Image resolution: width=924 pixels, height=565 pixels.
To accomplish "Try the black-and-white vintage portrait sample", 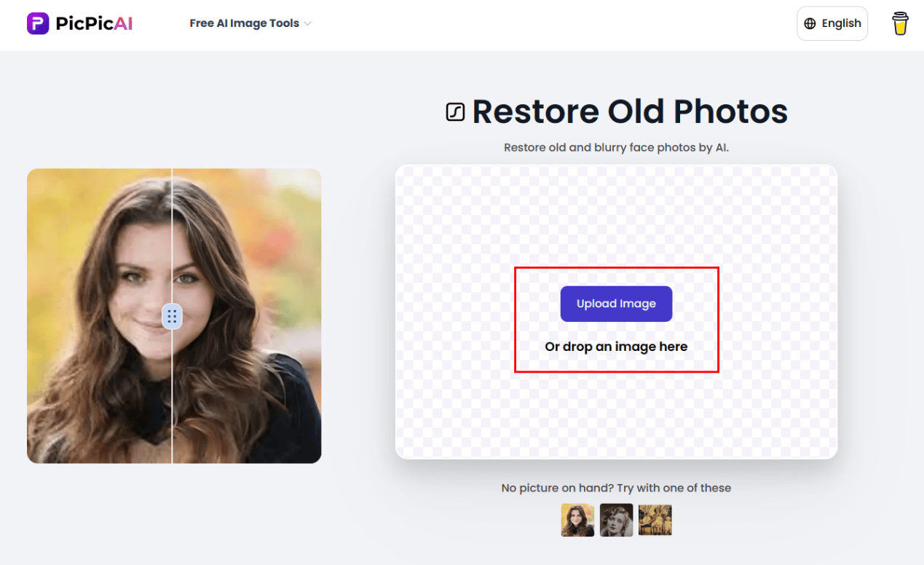I will [616, 520].
